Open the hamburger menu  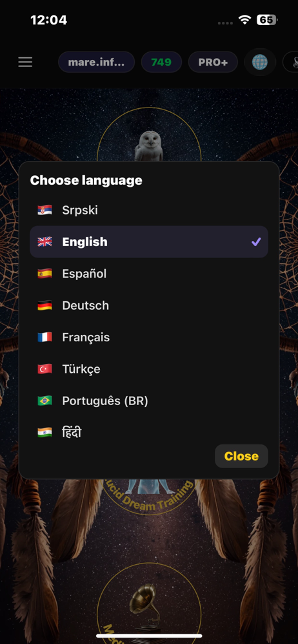pos(25,62)
